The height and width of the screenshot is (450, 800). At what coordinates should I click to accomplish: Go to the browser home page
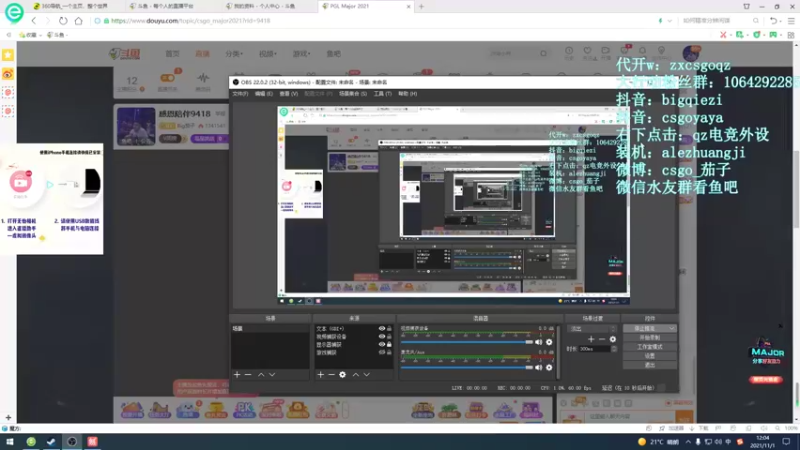tap(79, 21)
